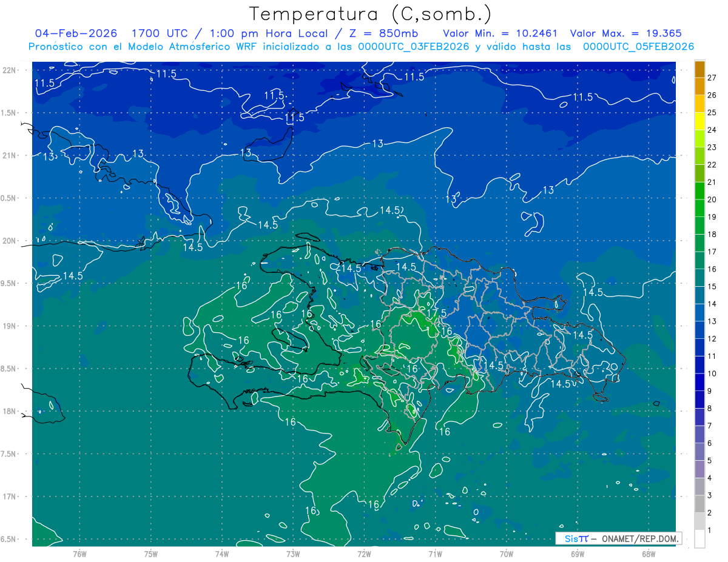Click the "20" label on the color scale
Screen dimensions: 728x562
[712, 199]
